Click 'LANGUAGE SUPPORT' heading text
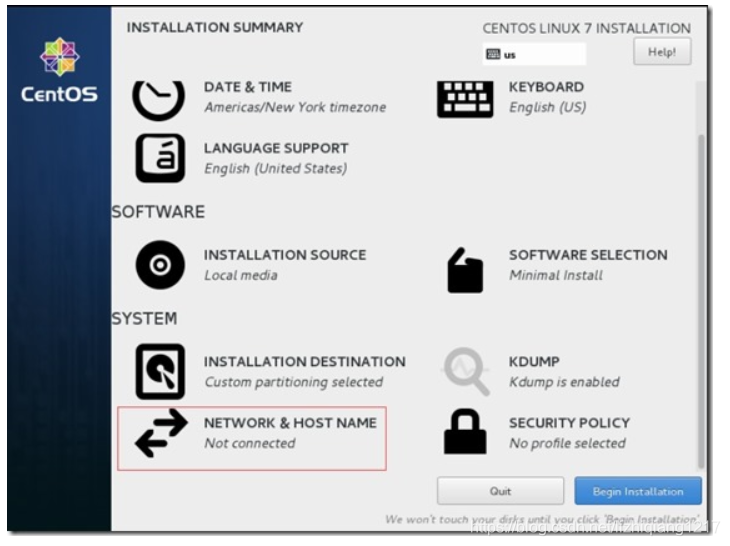Viewport: 730px width, 546px height. point(276,148)
